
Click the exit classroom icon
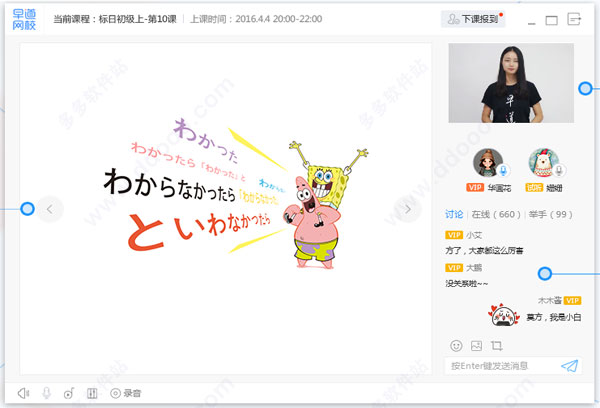click(574, 19)
